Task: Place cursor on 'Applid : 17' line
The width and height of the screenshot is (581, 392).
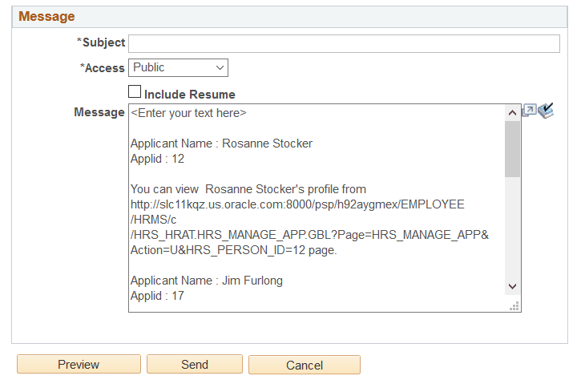Action: tap(158, 296)
